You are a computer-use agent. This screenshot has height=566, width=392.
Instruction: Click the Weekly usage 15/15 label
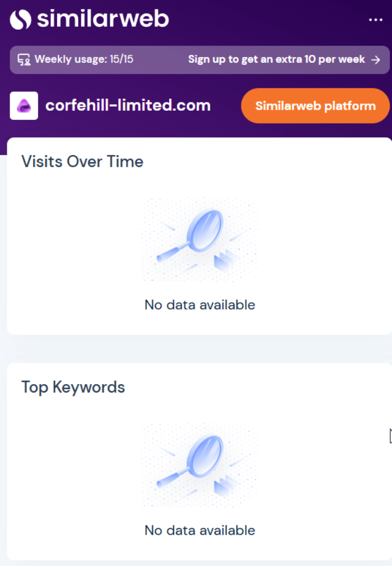coord(84,59)
